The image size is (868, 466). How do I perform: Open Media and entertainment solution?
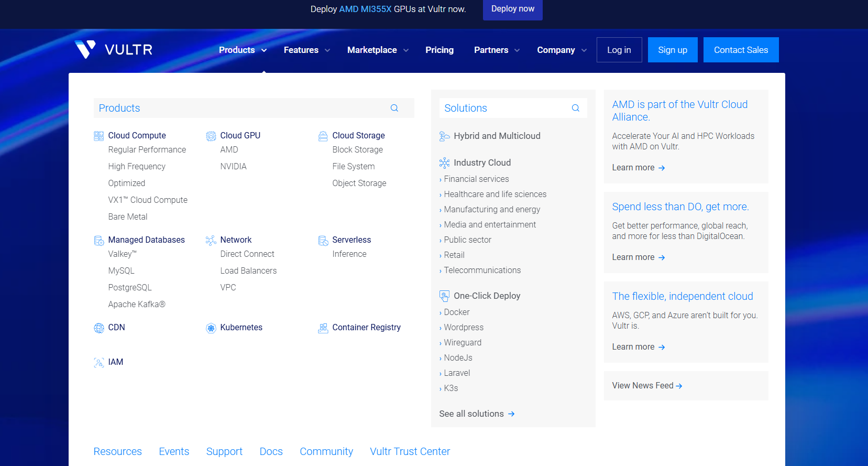[490, 224]
